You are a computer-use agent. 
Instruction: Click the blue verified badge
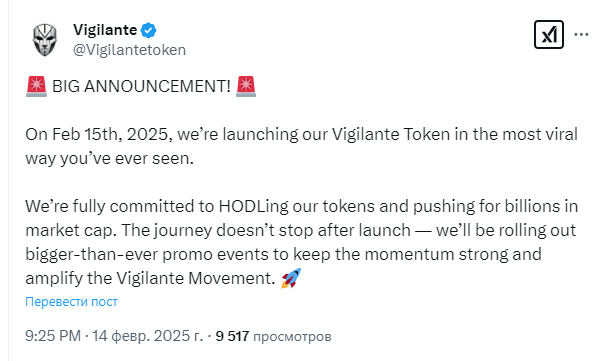pos(148,31)
